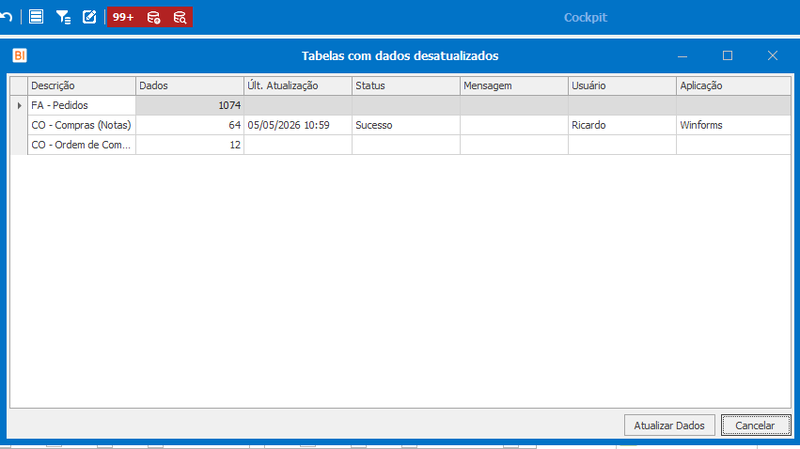This screenshot has height=449, width=800.
Task: Click the Atualizar Dados button
Action: point(669,426)
